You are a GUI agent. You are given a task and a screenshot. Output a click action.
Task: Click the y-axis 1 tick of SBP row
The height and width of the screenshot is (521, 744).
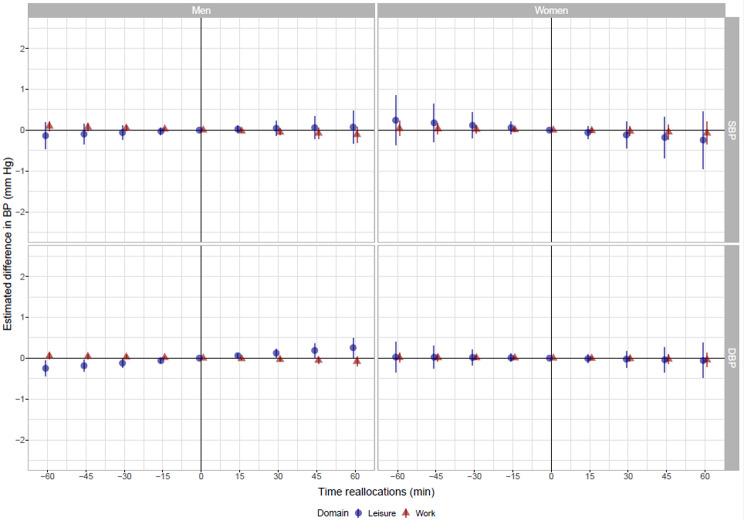[x=22, y=89]
